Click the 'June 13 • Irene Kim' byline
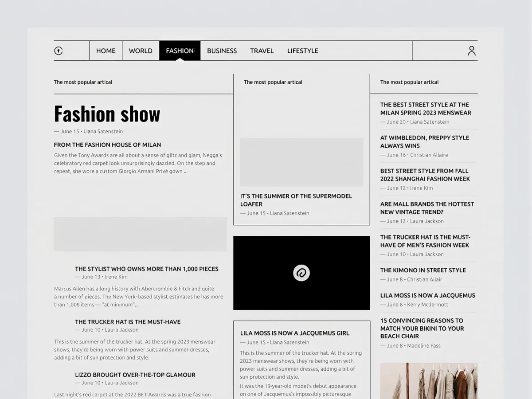 [101, 277]
